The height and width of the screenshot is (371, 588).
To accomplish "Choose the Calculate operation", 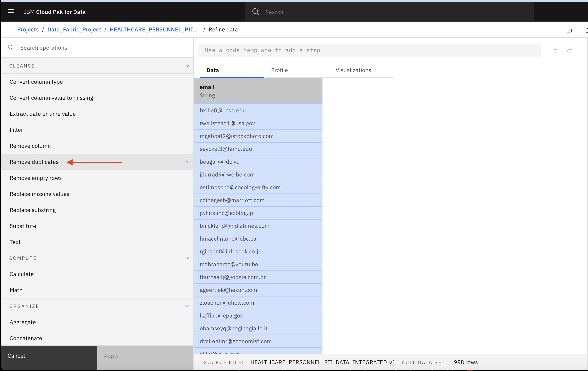I will click(97, 274).
